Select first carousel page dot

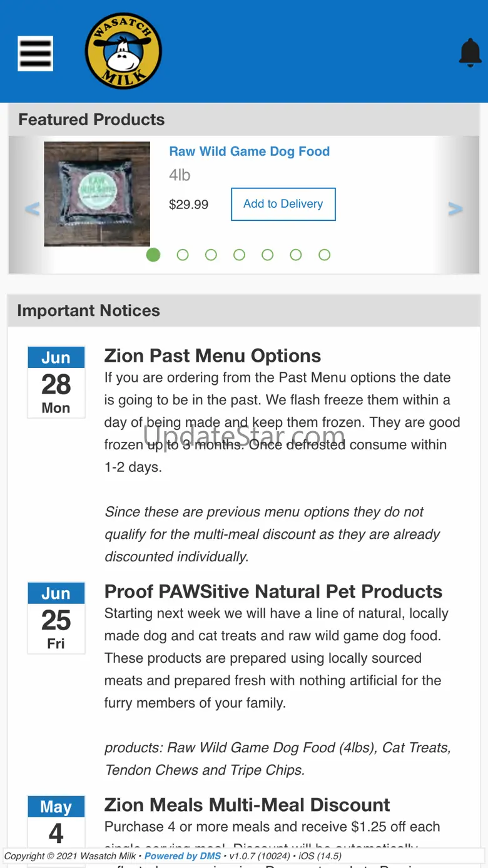click(153, 255)
